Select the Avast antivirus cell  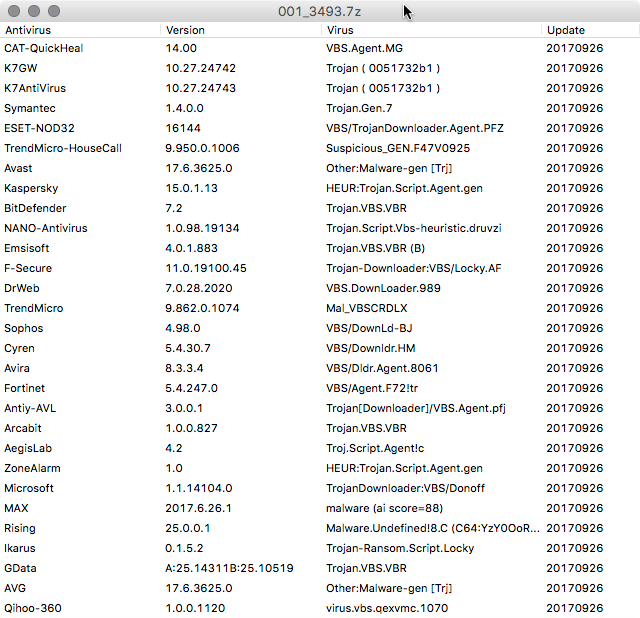click(x=18, y=168)
